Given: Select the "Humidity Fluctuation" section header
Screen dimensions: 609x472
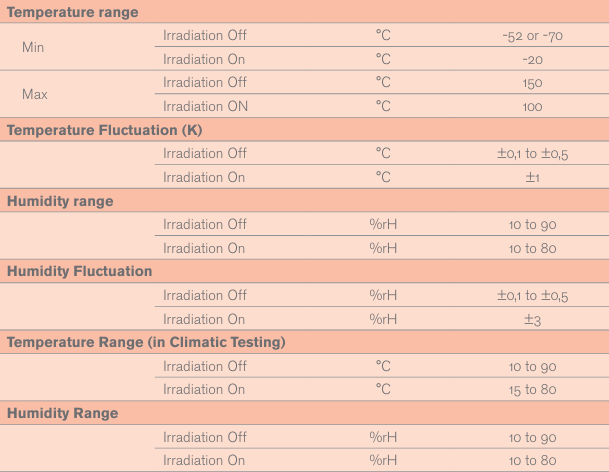Looking at the screenshot, I should [x=80, y=271].
